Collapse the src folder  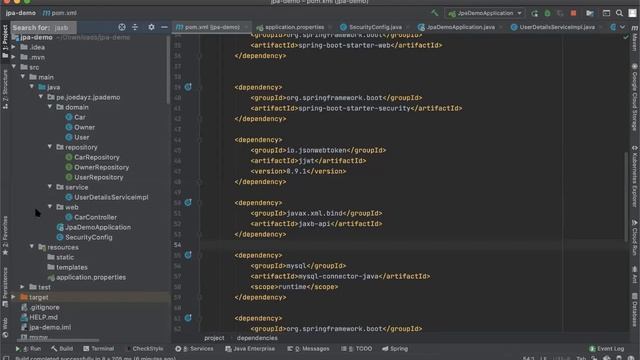tap(13, 67)
